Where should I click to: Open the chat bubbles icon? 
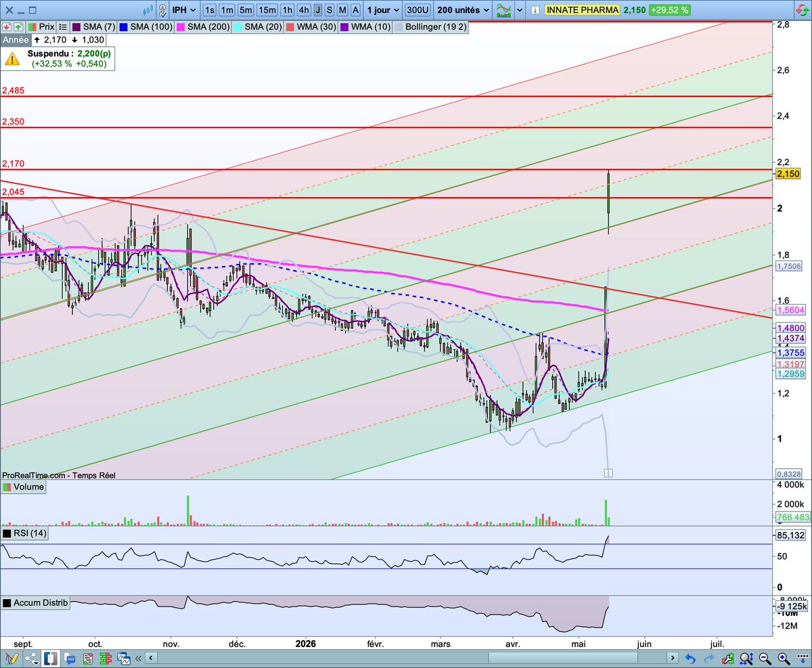(70, 659)
